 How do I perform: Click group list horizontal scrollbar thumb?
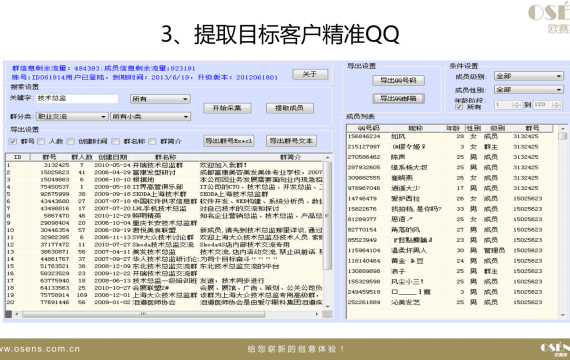coord(143,314)
